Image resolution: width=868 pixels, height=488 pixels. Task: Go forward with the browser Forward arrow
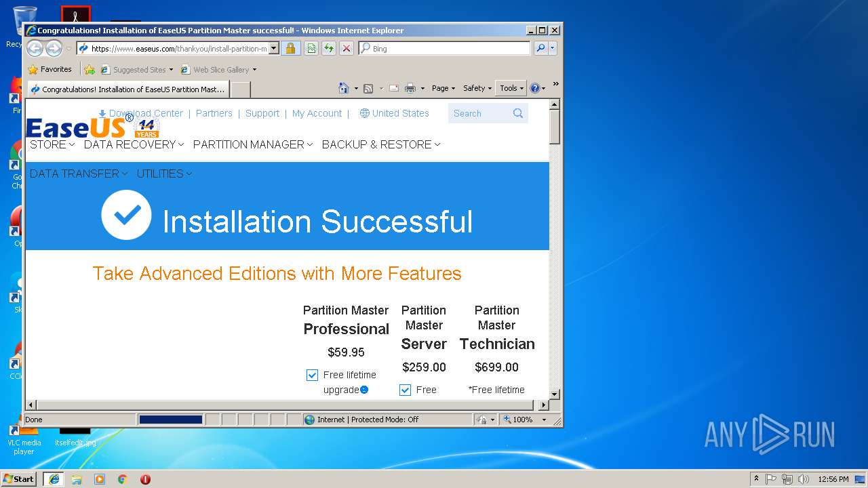(x=54, y=48)
